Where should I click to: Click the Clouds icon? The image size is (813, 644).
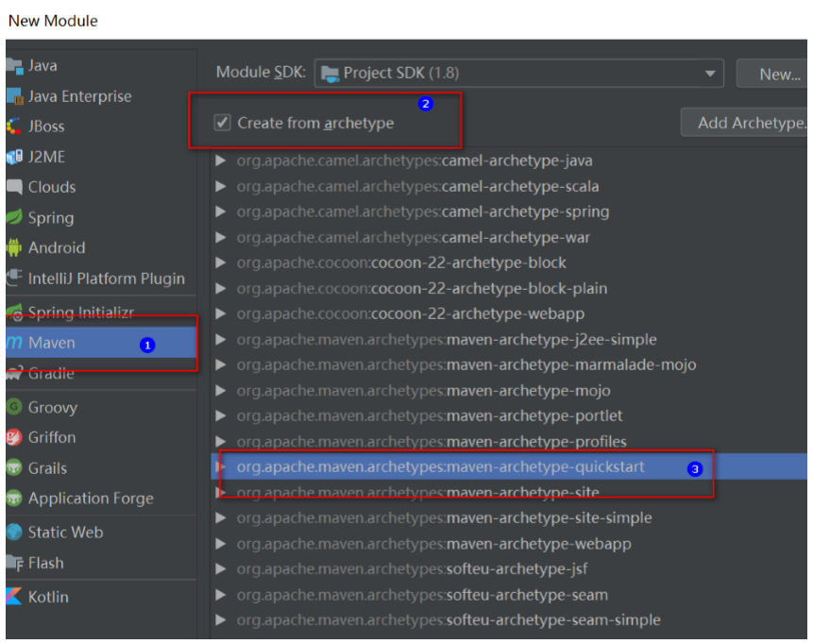click(14, 187)
